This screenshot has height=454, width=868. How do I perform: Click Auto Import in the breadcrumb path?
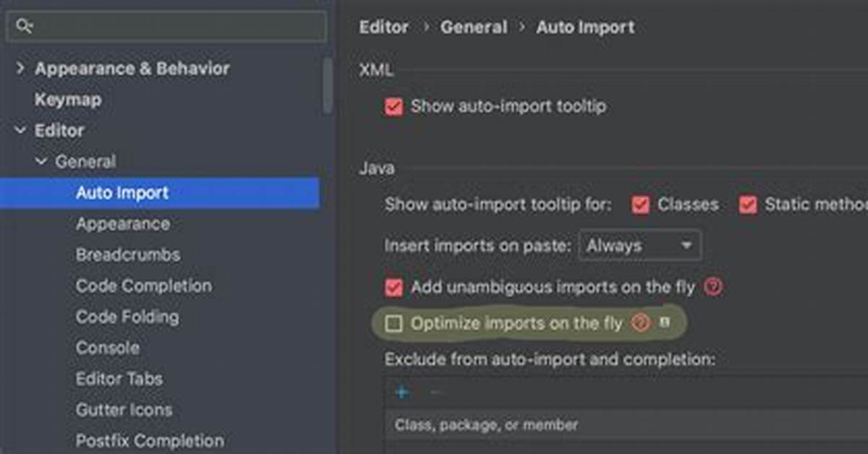coord(585,27)
